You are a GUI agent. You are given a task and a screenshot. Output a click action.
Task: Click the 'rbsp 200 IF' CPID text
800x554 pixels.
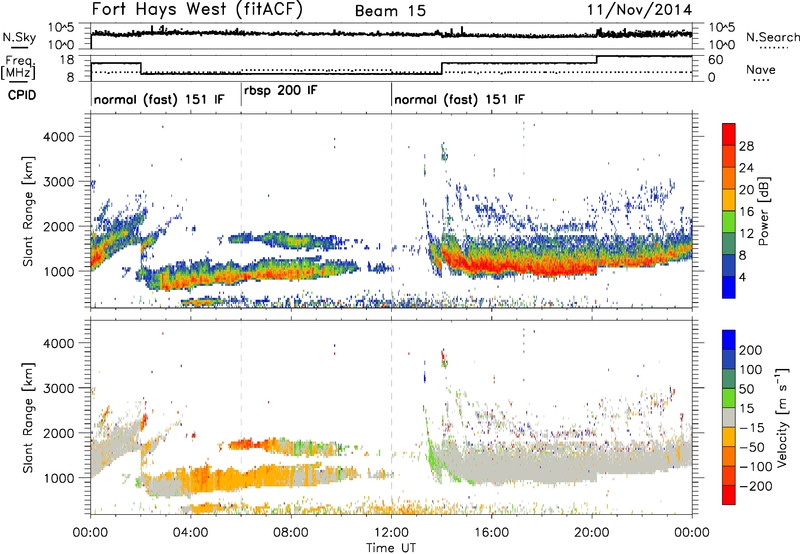[x=281, y=91]
